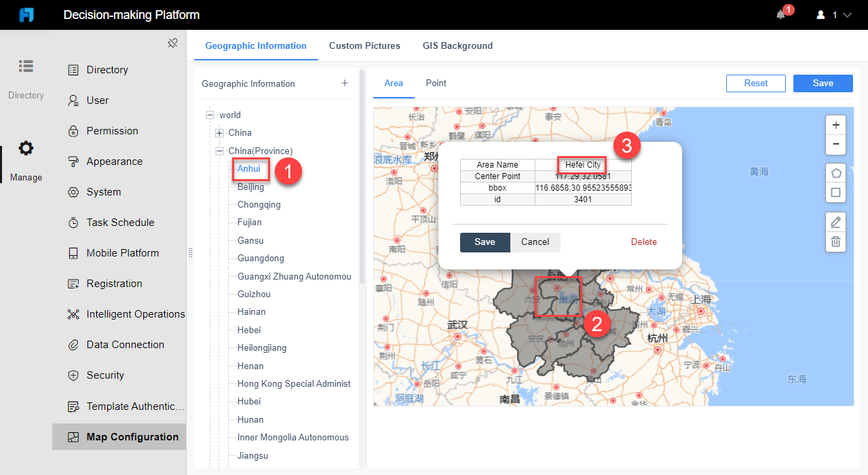Select Inner Mongolia Autonomous region
Image resolution: width=868 pixels, height=475 pixels.
tap(293, 437)
